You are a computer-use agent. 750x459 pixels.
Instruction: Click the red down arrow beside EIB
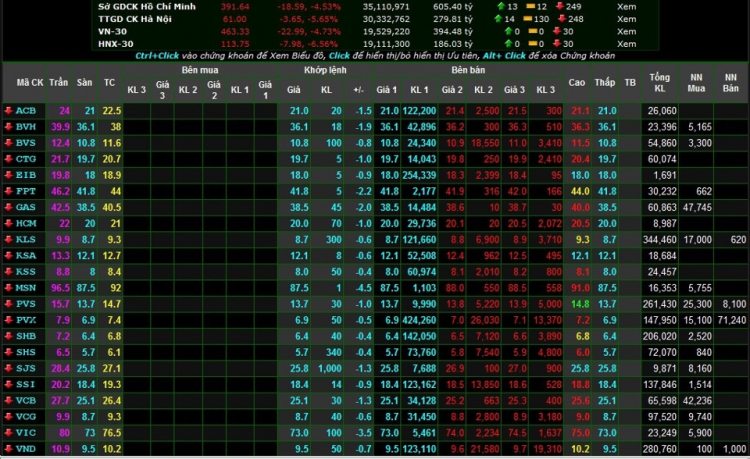pyautogui.click(x=9, y=175)
